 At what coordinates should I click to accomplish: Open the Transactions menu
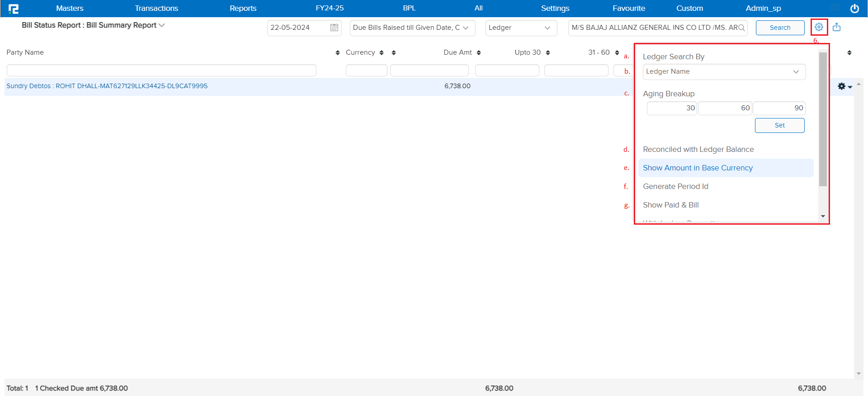[x=156, y=8]
